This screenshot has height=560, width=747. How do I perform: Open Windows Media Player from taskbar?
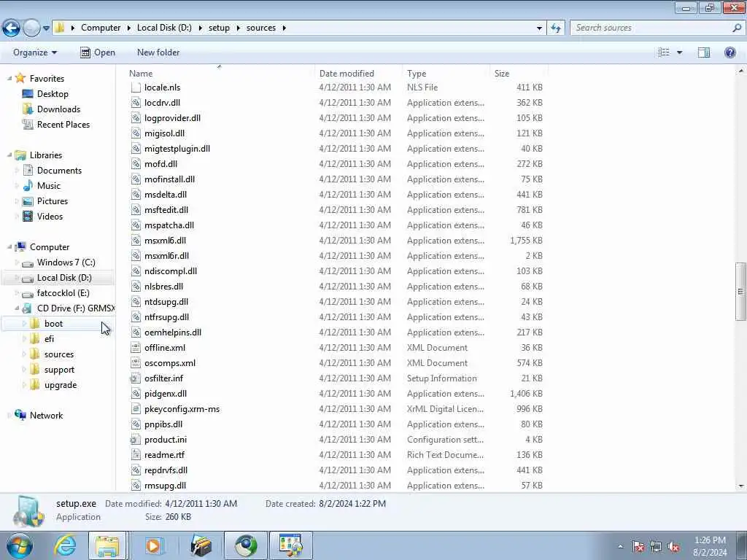coord(153,545)
